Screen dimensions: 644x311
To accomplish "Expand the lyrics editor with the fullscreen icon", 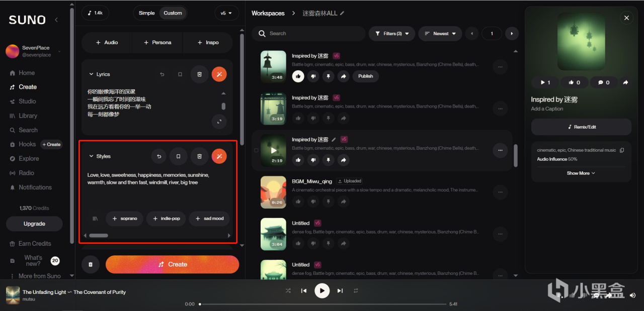I will (219, 122).
